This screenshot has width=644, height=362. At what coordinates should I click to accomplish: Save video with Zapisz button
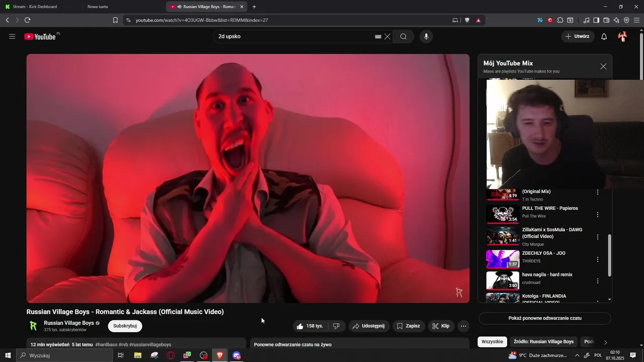pyautogui.click(x=408, y=326)
